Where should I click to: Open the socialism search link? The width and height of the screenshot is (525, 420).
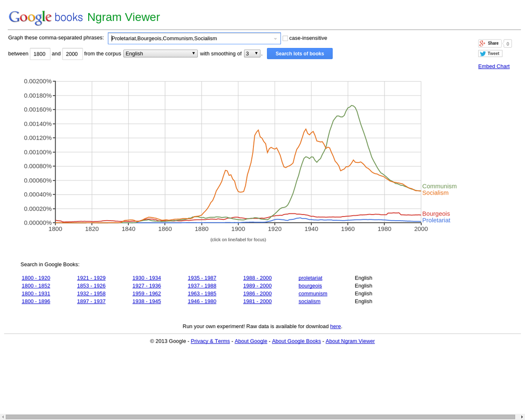pos(309,301)
